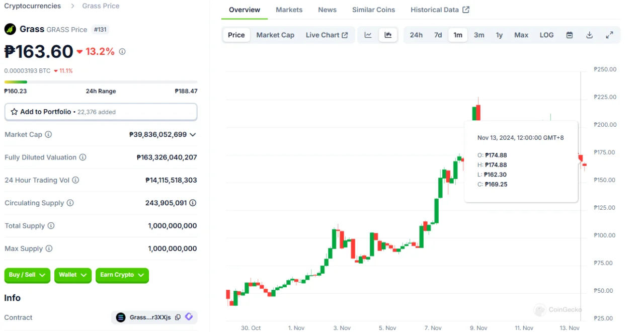Go to the Similar Coins tab

coord(374,10)
